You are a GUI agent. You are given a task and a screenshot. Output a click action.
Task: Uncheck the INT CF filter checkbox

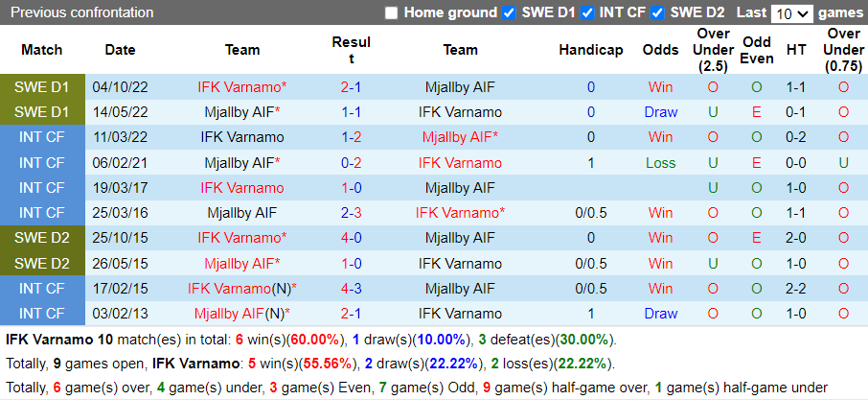coord(589,13)
